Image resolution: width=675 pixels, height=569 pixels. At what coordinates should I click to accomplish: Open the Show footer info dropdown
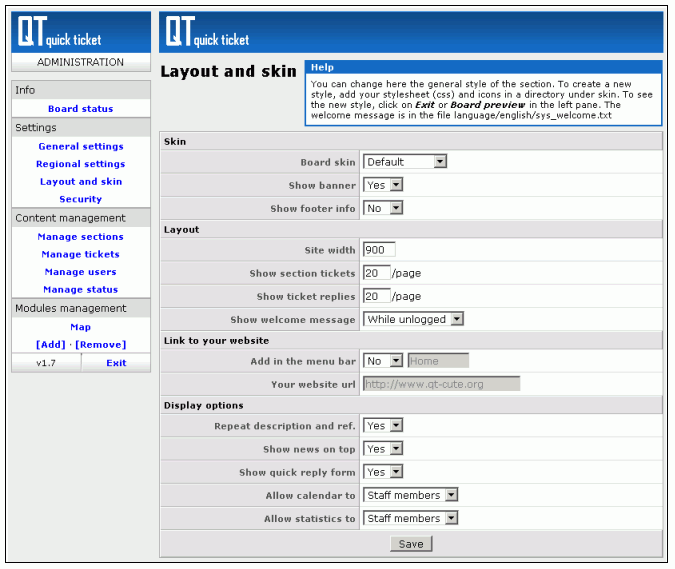pos(383,208)
